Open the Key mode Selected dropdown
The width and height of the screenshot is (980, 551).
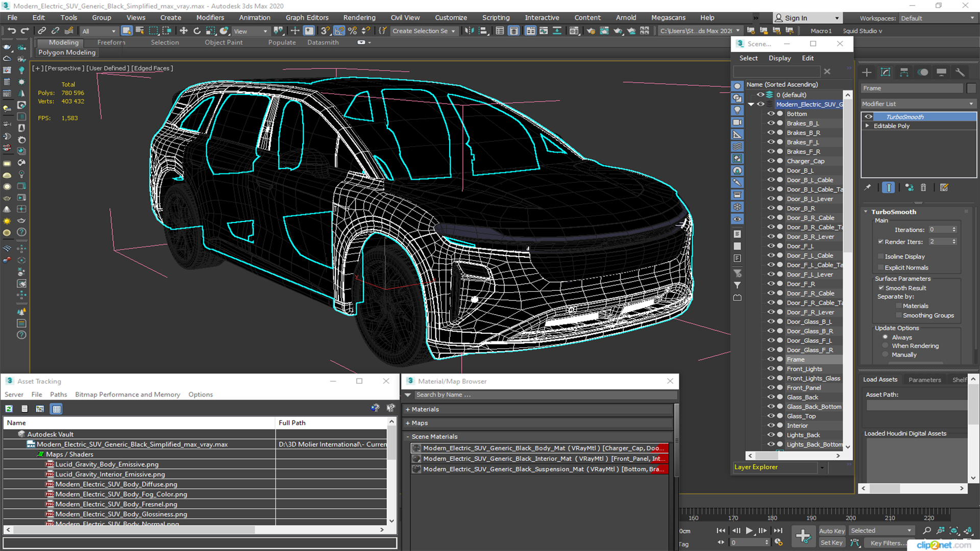881,531
